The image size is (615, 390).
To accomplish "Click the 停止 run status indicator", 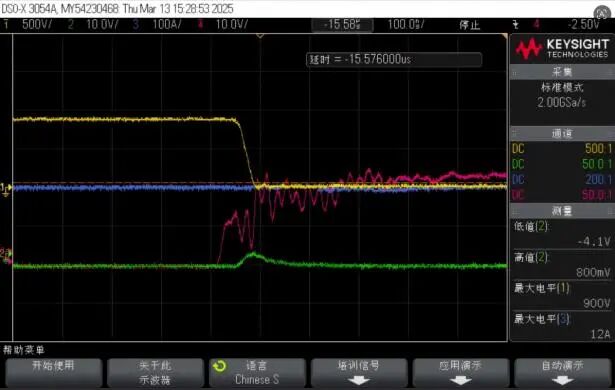I will point(469,25).
